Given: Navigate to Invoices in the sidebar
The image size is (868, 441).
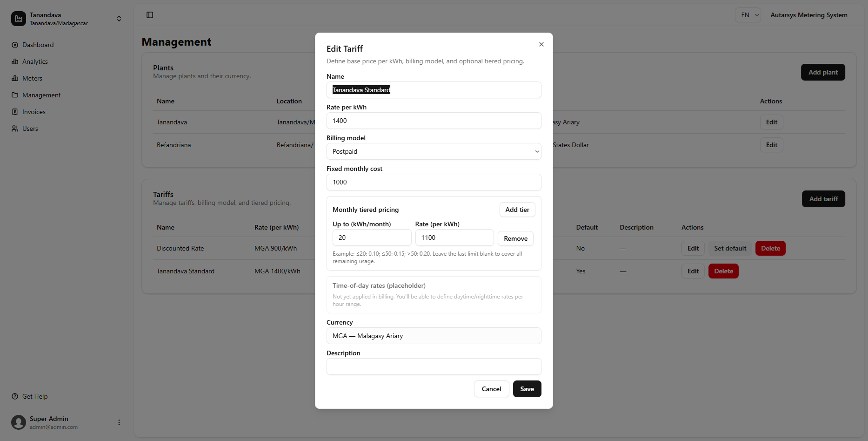Looking at the screenshot, I should point(15,112).
